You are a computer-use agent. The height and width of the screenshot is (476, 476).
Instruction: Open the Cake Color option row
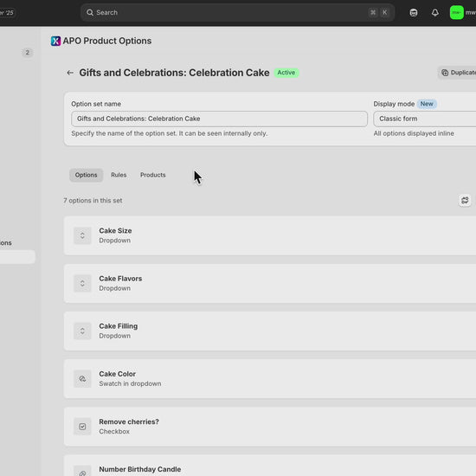pyautogui.click(x=270, y=379)
